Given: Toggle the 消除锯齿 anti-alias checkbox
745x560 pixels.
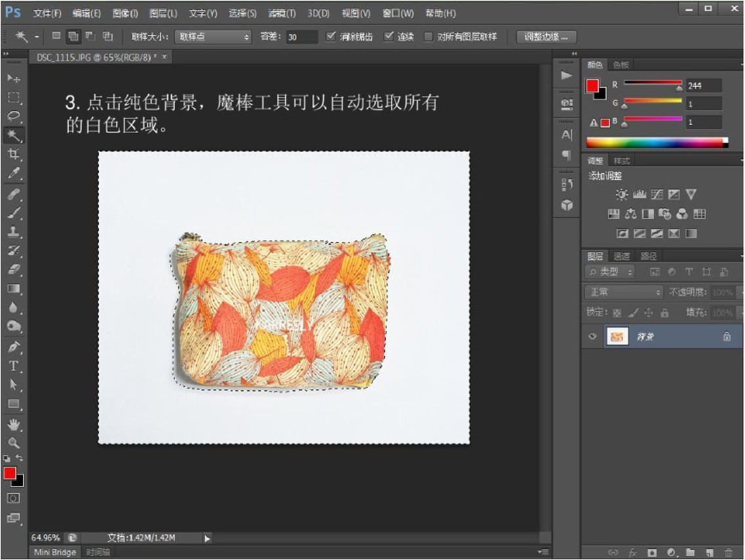Looking at the screenshot, I should tap(331, 37).
